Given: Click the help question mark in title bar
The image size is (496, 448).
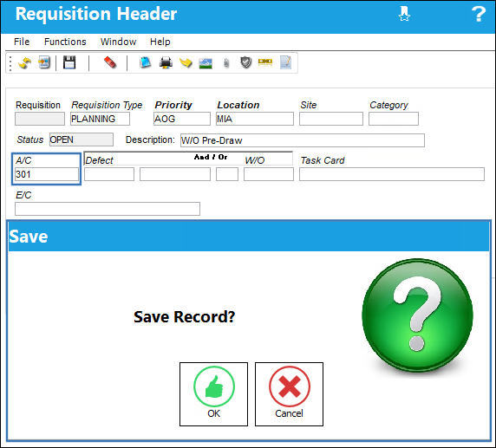Looking at the screenshot, I should [x=479, y=14].
